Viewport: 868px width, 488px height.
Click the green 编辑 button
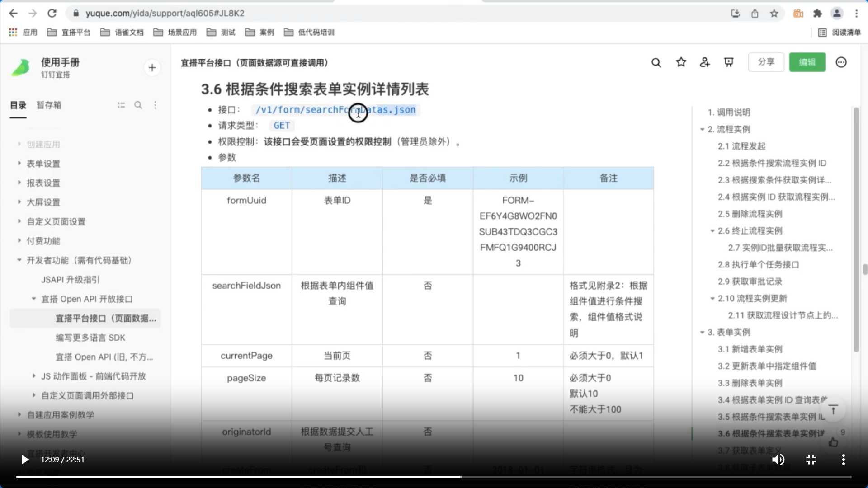click(807, 62)
